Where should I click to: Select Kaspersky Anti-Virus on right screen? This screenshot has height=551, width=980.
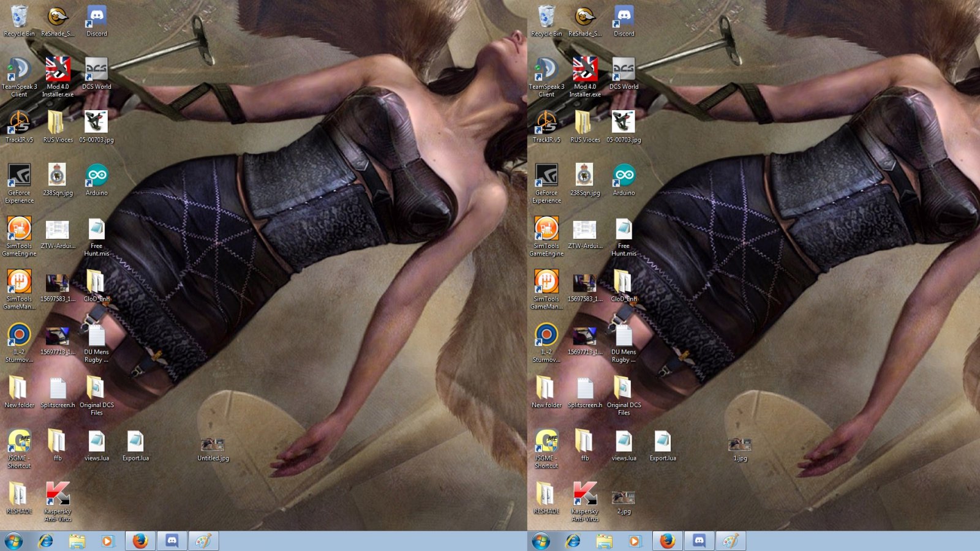click(x=585, y=502)
